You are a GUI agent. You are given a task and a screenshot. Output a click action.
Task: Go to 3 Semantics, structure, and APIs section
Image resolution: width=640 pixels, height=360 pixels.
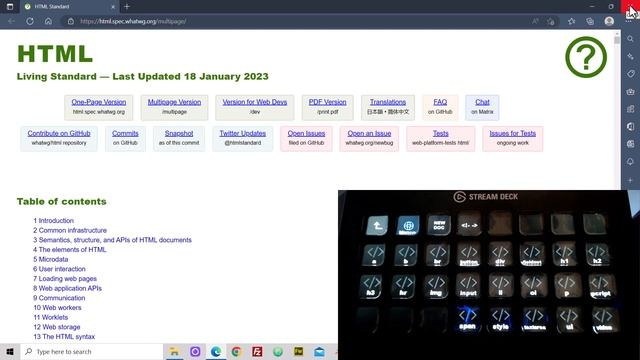coord(112,240)
